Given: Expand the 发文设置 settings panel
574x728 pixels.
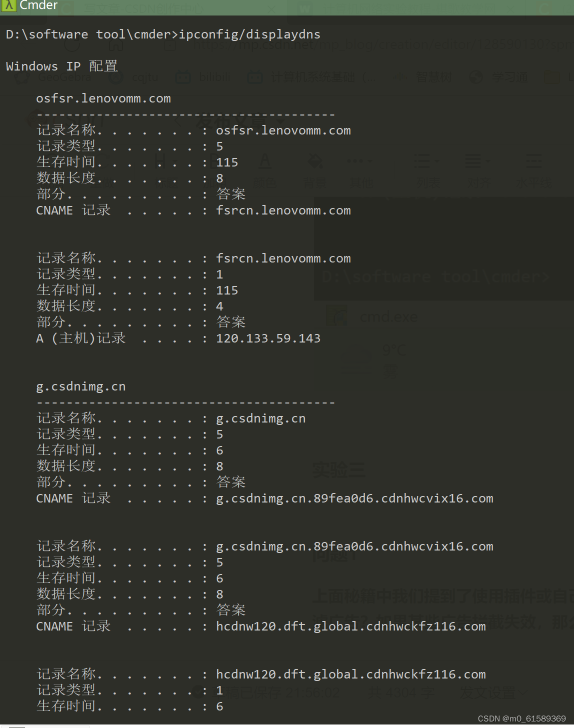Looking at the screenshot, I should point(492,692).
